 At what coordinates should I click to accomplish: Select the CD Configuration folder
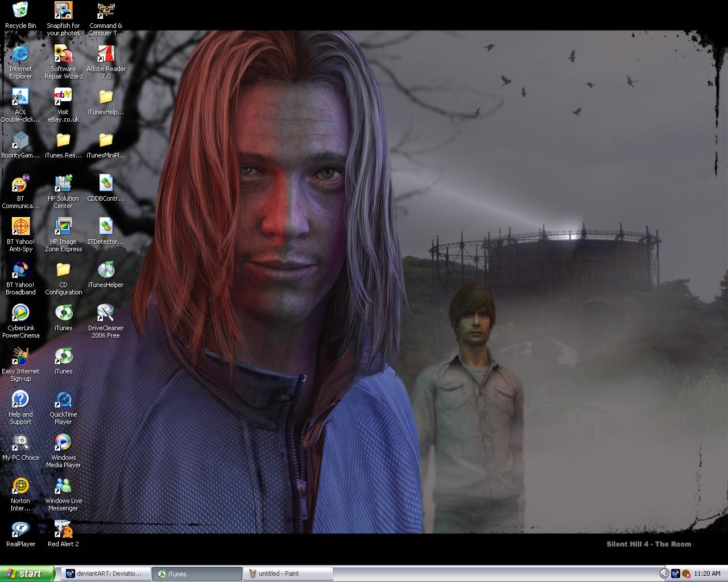63,278
